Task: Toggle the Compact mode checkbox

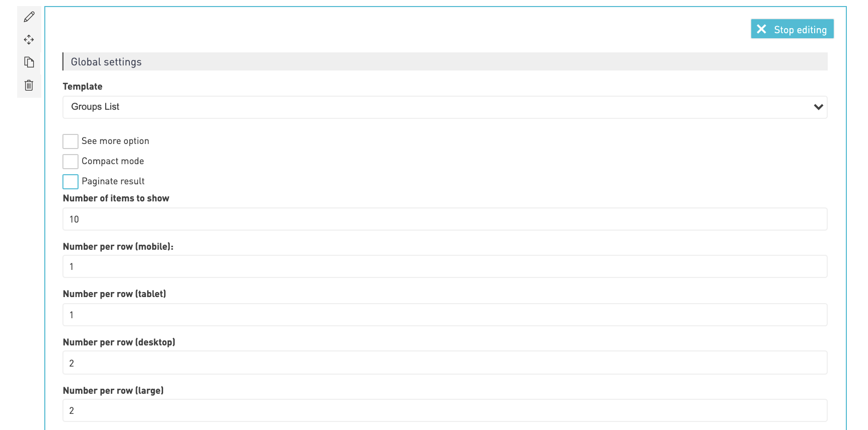Action: (70, 162)
